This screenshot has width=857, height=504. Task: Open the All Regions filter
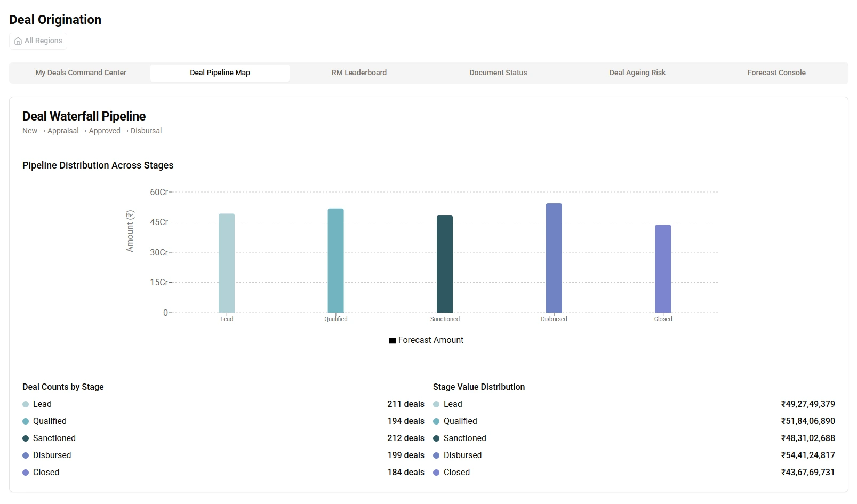[38, 41]
